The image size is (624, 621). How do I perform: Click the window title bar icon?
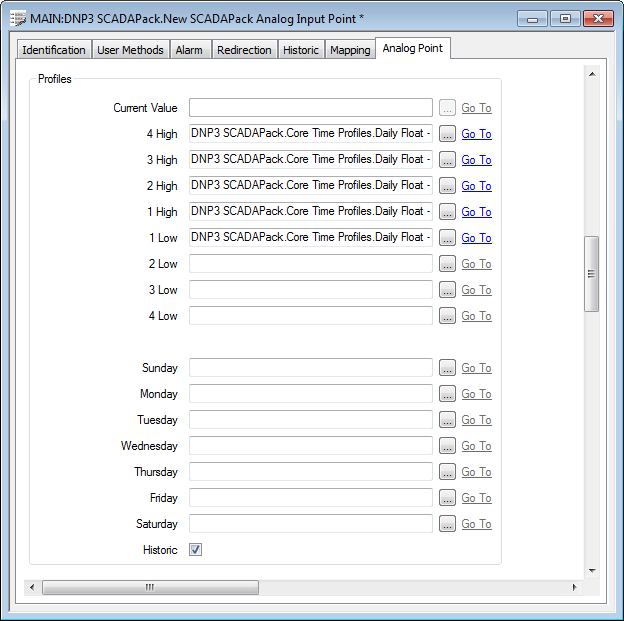click(x=18, y=19)
